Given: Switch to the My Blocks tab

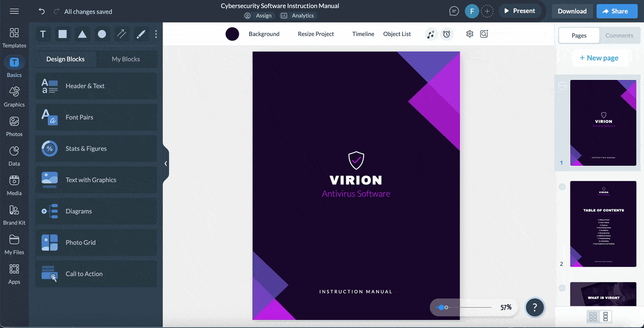Looking at the screenshot, I should coord(126,59).
